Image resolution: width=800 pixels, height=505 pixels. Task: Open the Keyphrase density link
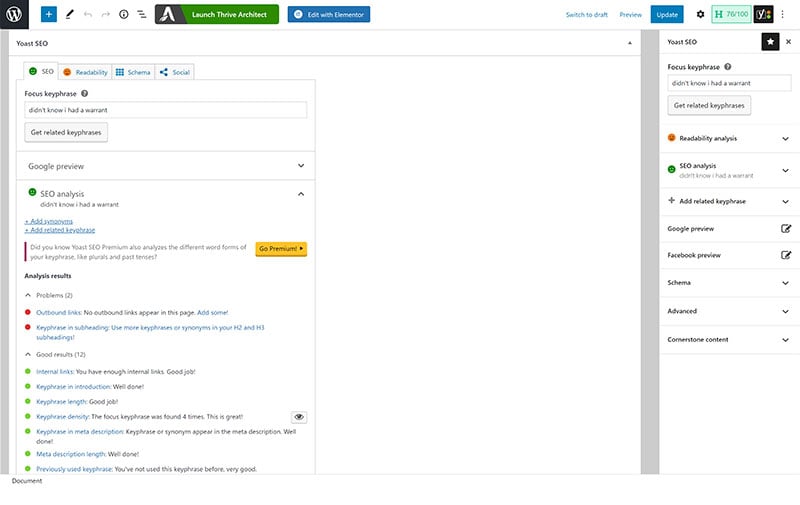pos(63,417)
